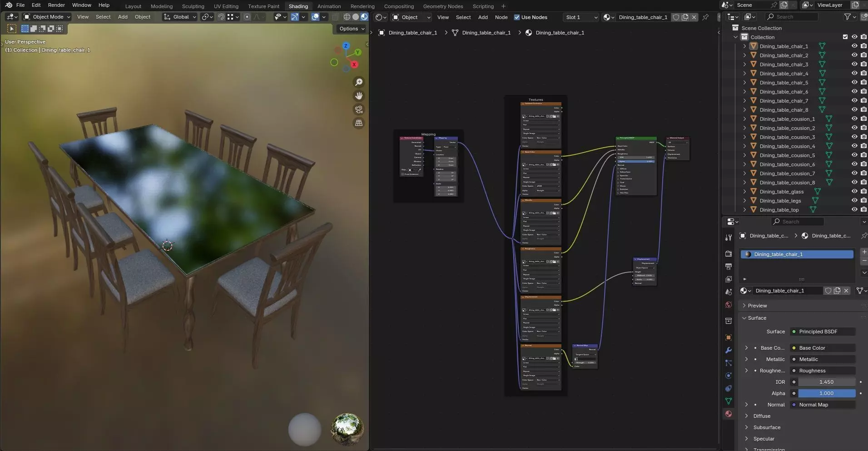The width and height of the screenshot is (868, 451).
Task: Open the File menu
Action: 20,5
